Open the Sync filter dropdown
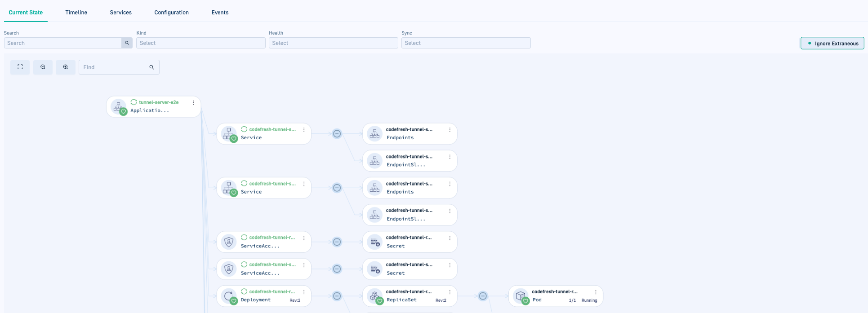This screenshot has height=313, width=868. pos(466,43)
